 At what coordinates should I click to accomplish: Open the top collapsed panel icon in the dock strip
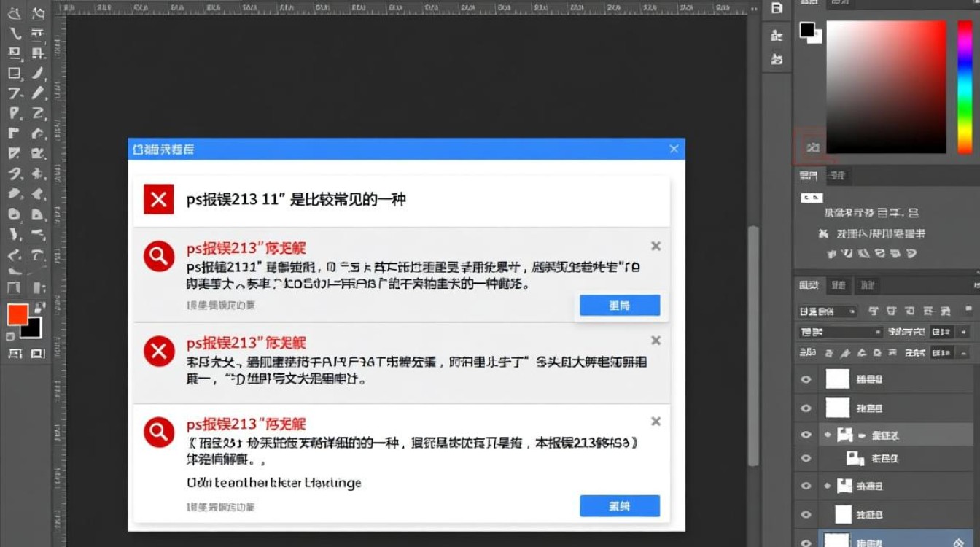point(777,8)
